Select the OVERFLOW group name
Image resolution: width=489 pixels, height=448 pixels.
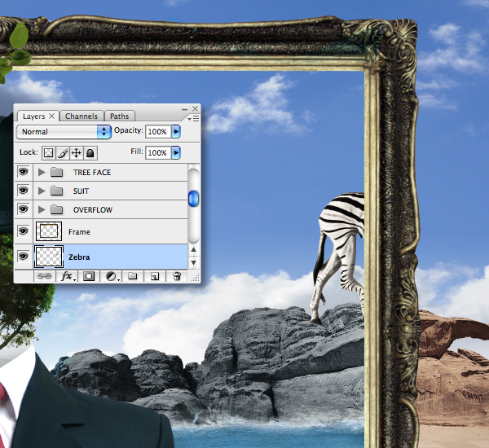coord(93,210)
